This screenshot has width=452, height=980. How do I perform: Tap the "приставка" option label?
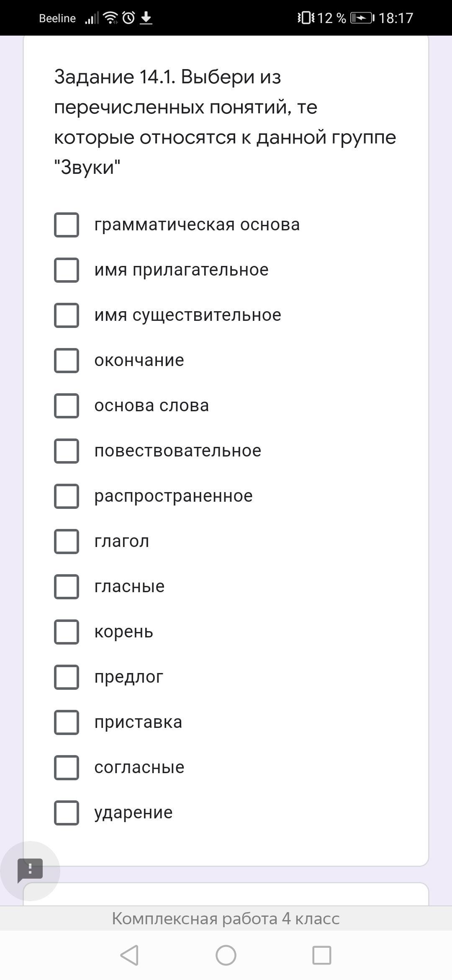click(138, 722)
